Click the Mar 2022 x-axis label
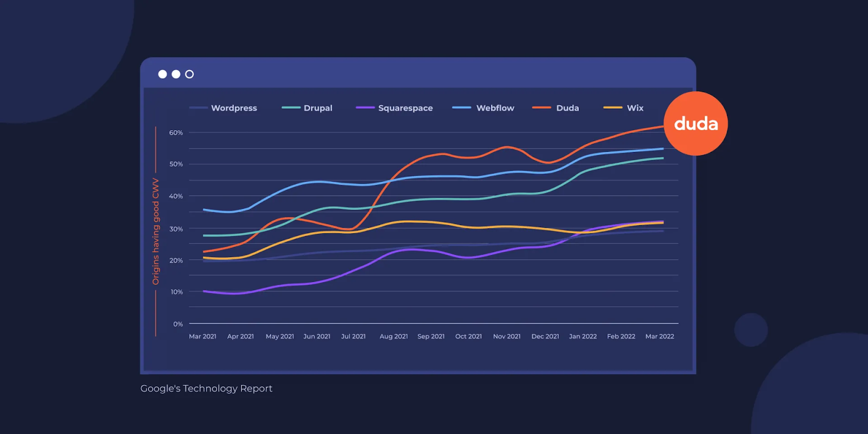 [x=659, y=336]
